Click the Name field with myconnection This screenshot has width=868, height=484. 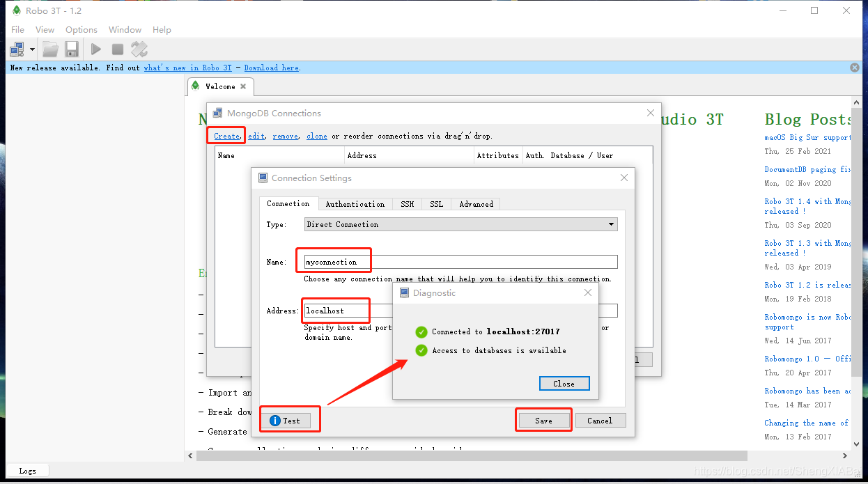(x=460, y=262)
